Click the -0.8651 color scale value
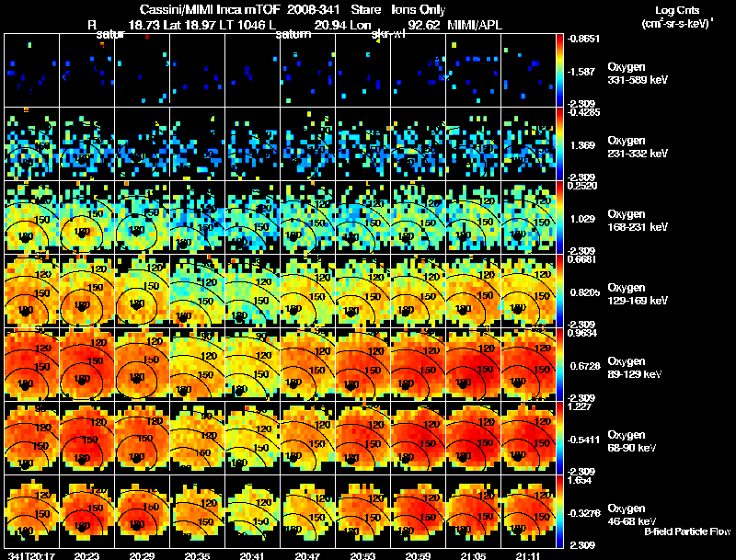 coord(583,39)
